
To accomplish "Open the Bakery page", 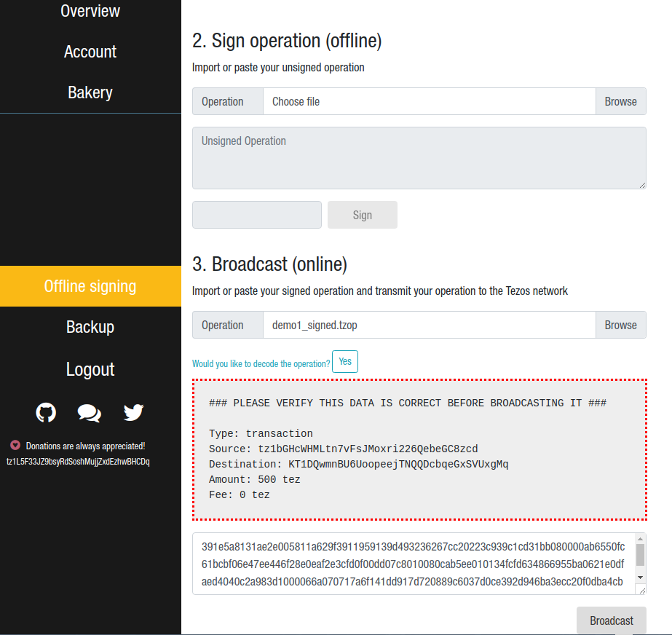I will (x=90, y=92).
